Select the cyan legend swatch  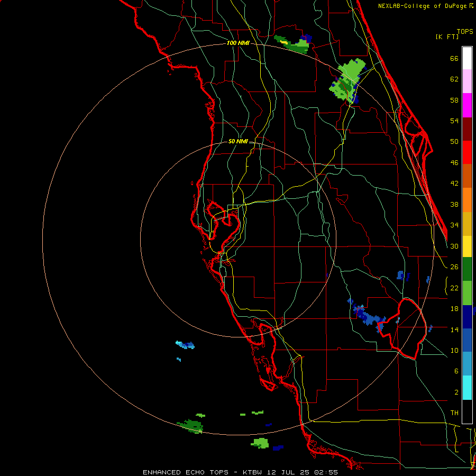(x=467, y=388)
